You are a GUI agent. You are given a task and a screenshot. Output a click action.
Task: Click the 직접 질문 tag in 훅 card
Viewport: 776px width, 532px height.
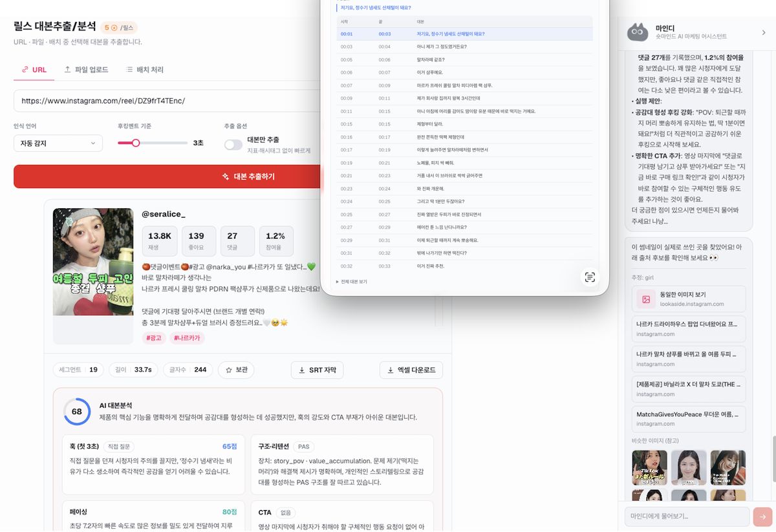119,447
